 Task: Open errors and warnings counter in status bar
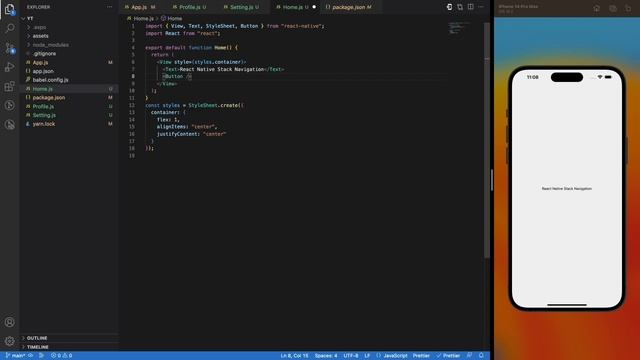pyautogui.click(x=62, y=356)
